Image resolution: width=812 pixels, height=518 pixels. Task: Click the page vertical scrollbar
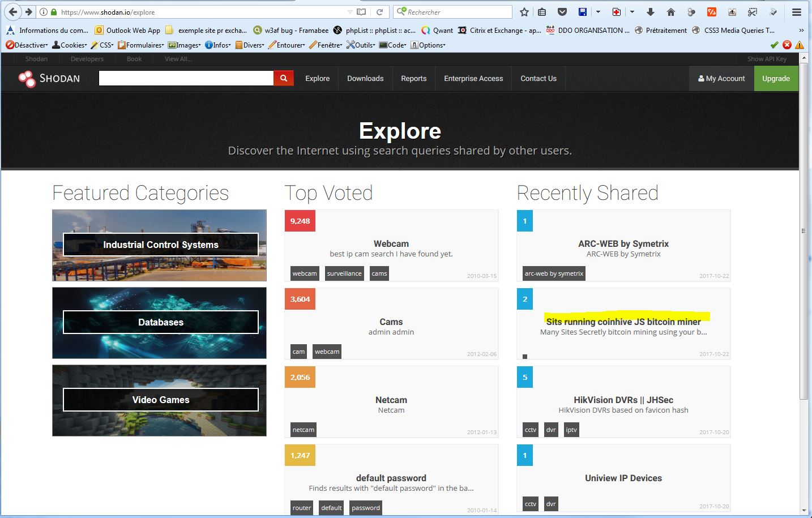click(804, 226)
